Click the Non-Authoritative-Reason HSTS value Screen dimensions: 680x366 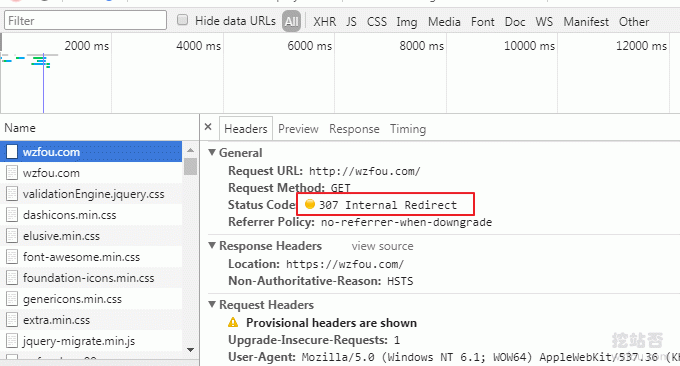point(400,281)
